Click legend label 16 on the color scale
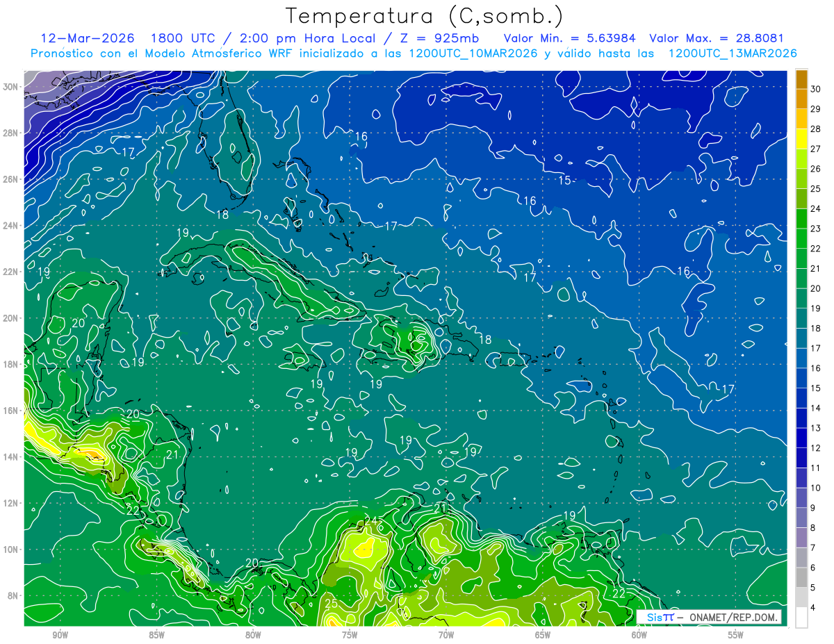The height and width of the screenshot is (644, 834). tap(815, 368)
